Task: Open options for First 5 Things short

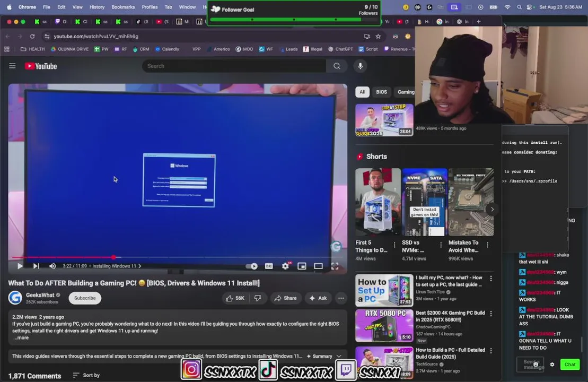Action: click(x=394, y=245)
